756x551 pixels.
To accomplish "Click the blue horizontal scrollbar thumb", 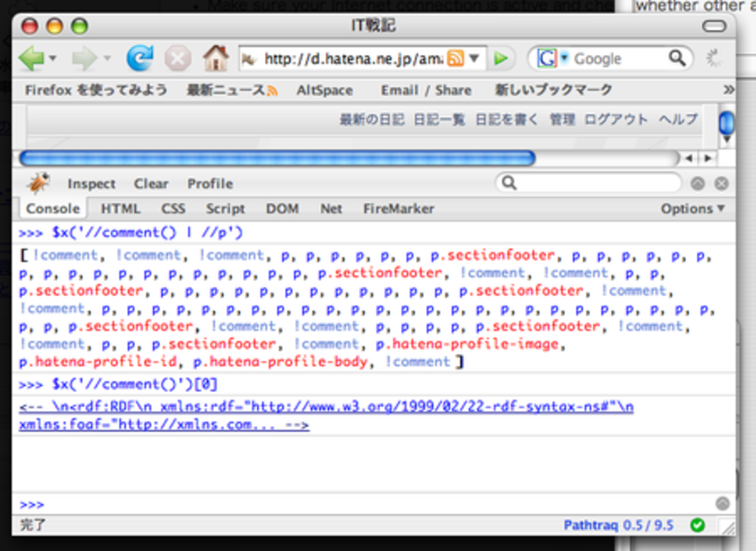I will tap(277, 158).
